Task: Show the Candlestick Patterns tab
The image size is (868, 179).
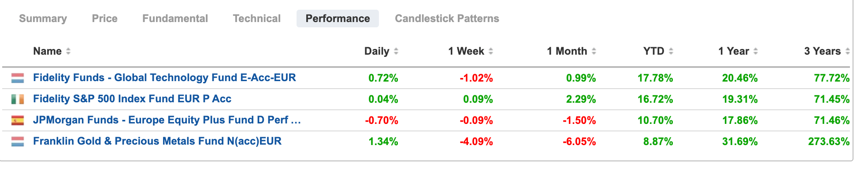Action: tap(447, 19)
